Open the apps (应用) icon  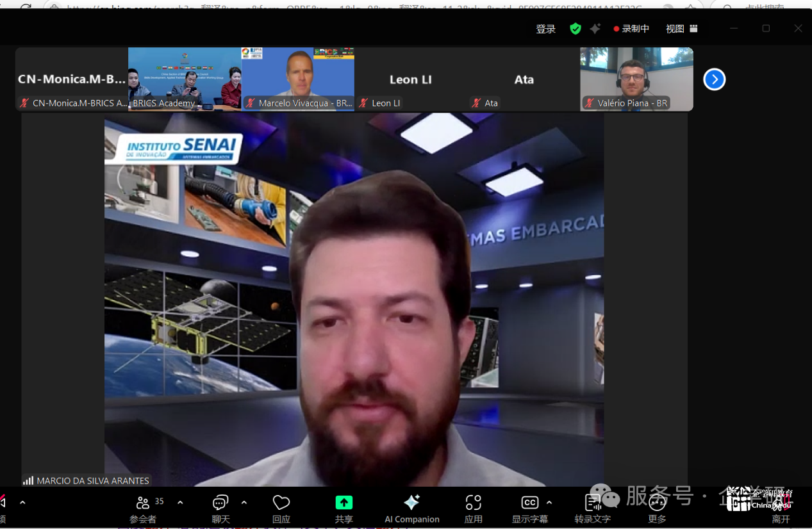474,509
